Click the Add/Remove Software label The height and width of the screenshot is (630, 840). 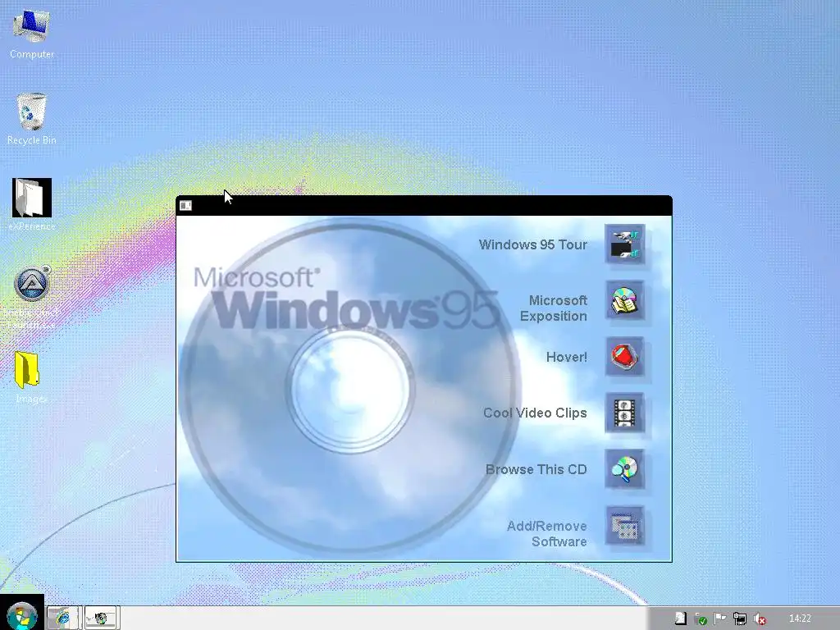click(x=547, y=533)
